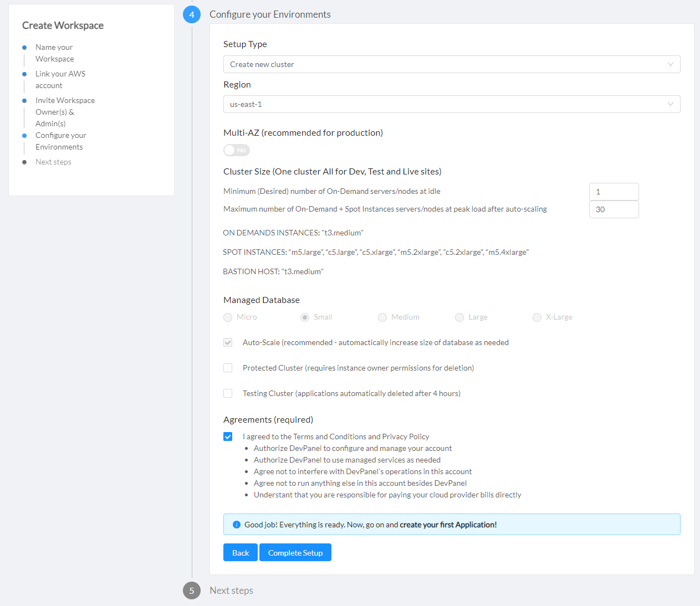This screenshot has width=700, height=606.
Task: Pick the Large database radio button
Action: (x=459, y=317)
